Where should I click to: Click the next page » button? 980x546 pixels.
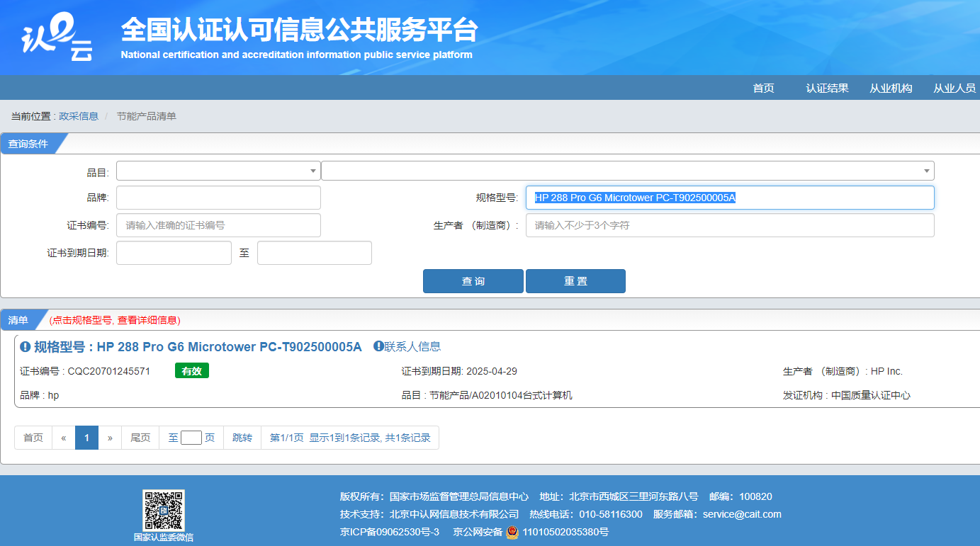(110, 438)
